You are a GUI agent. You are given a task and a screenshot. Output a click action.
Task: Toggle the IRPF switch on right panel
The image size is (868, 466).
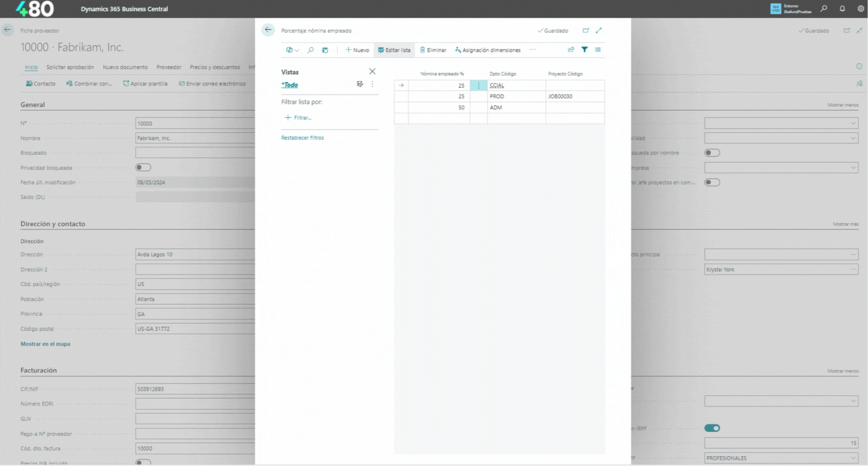712,428
